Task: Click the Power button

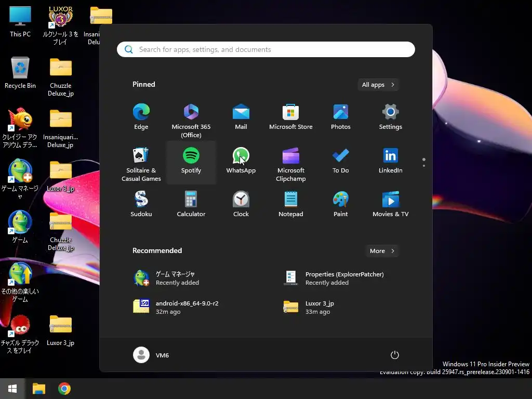Action: click(x=395, y=355)
